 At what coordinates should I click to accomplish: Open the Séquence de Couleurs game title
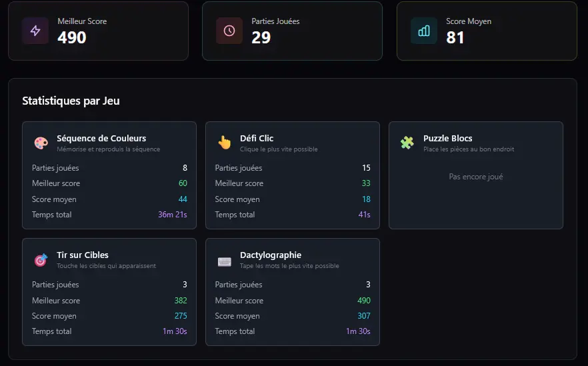point(101,138)
